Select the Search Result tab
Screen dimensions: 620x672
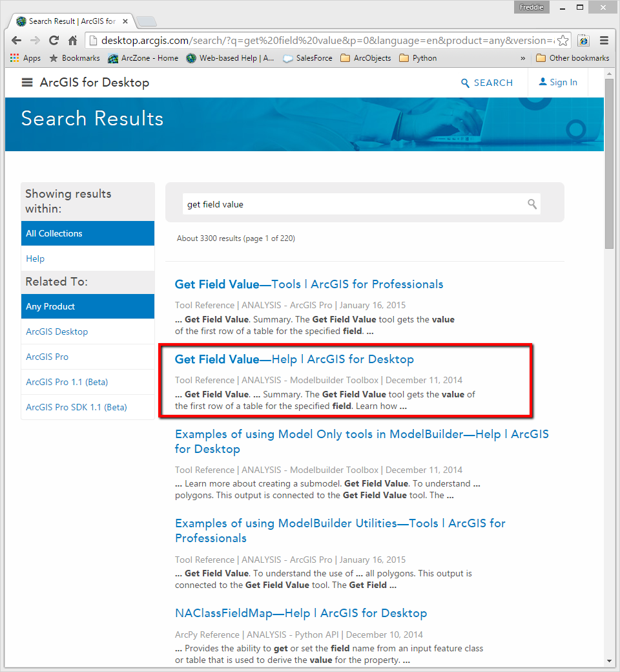pyautogui.click(x=71, y=21)
